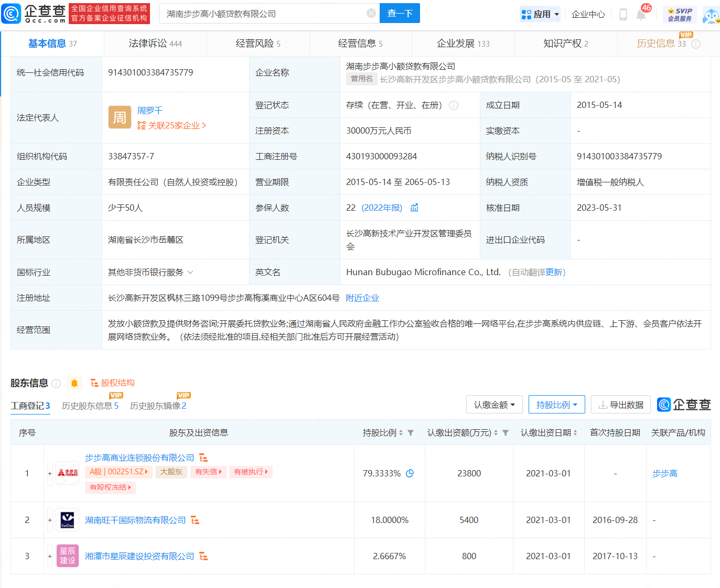View insured headcount trend chart icon
This screenshot has width=720, height=588.
[414, 208]
